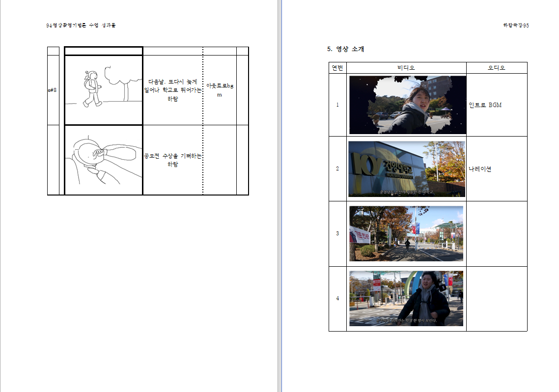Click the lower storyboard sketch of lying person
The width and height of the screenshot is (559, 392).
pyautogui.click(x=103, y=160)
